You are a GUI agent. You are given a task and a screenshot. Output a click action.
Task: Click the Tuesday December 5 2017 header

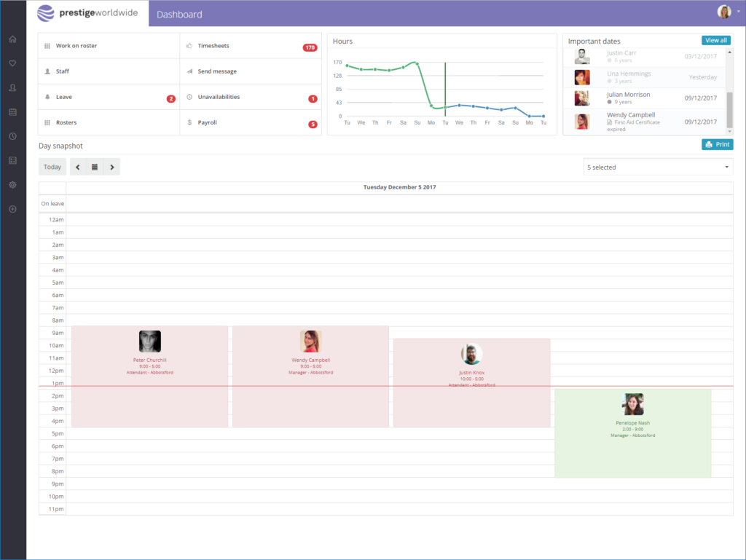pyautogui.click(x=400, y=187)
